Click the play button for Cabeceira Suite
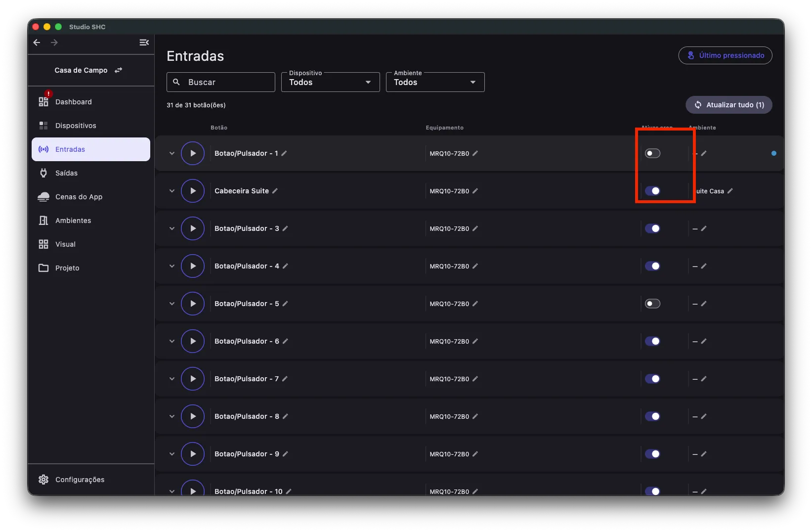The image size is (812, 532). tap(193, 191)
